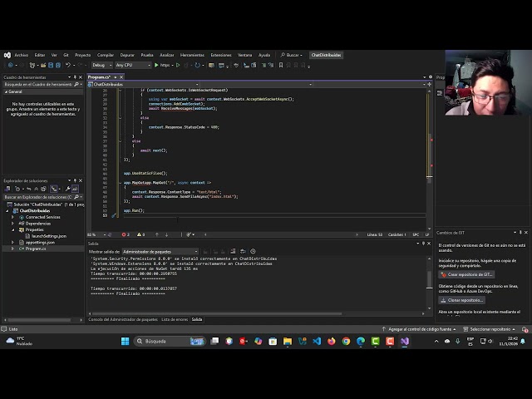Expand the Properties folder node
This screenshot has width=532, height=399.
(x=12, y=229)
